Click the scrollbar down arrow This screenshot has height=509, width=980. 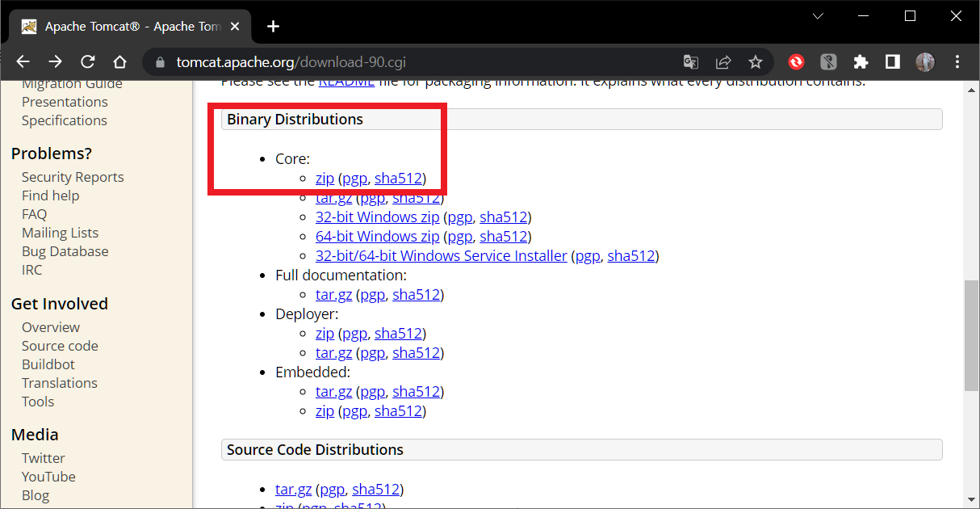click(x=971, y=500)
